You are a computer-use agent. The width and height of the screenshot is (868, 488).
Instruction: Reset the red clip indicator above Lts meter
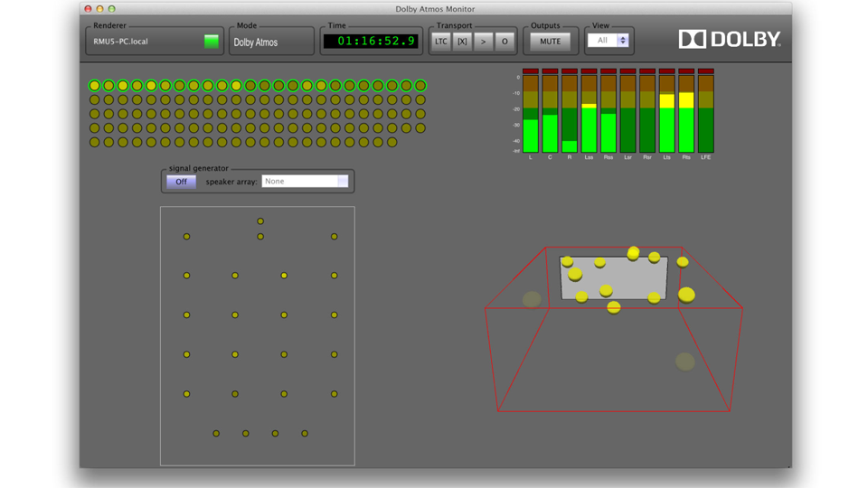tap(667, 71)
